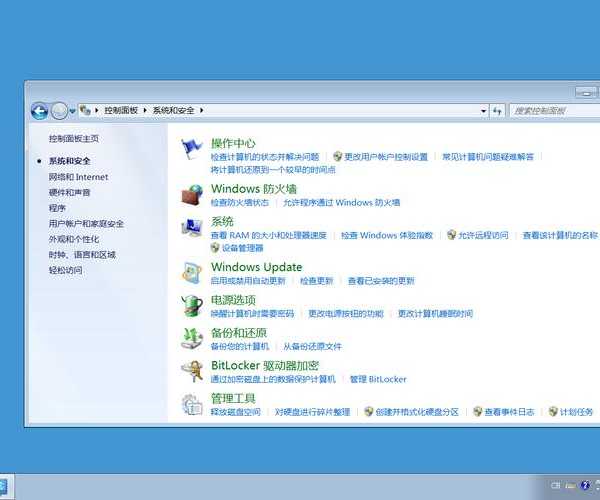Click the BitLocker keys icon
The width and height of the screenshot is (600, 500).
click(x=192, y=371)
